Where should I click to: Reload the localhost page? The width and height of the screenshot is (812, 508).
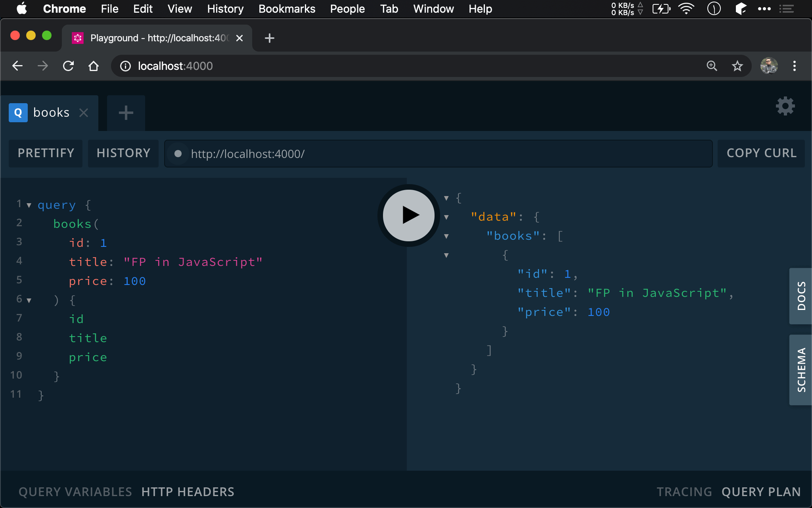(x=68, y=66)
